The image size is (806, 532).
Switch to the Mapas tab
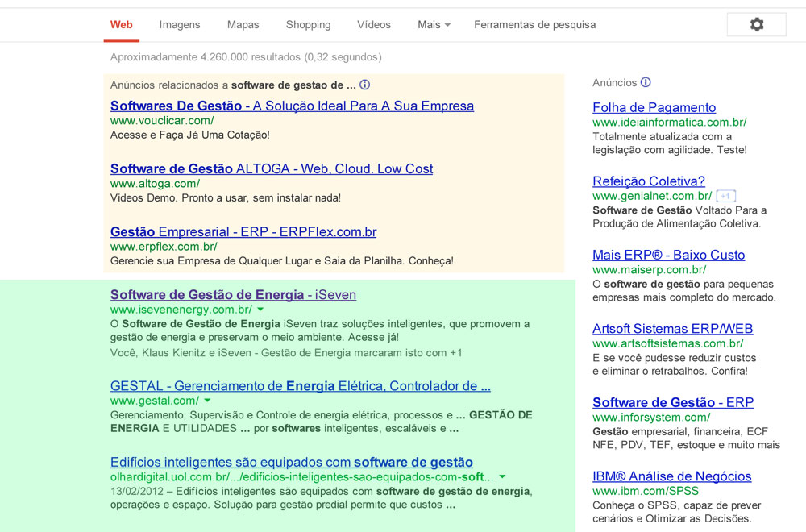click(243, 25)
